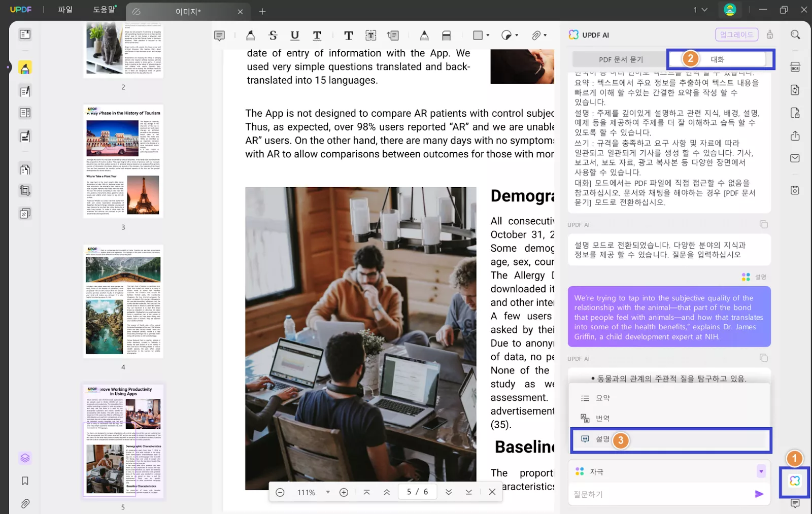
Task: Choose 번역 from the mode menu
Action: coord(669,419)
